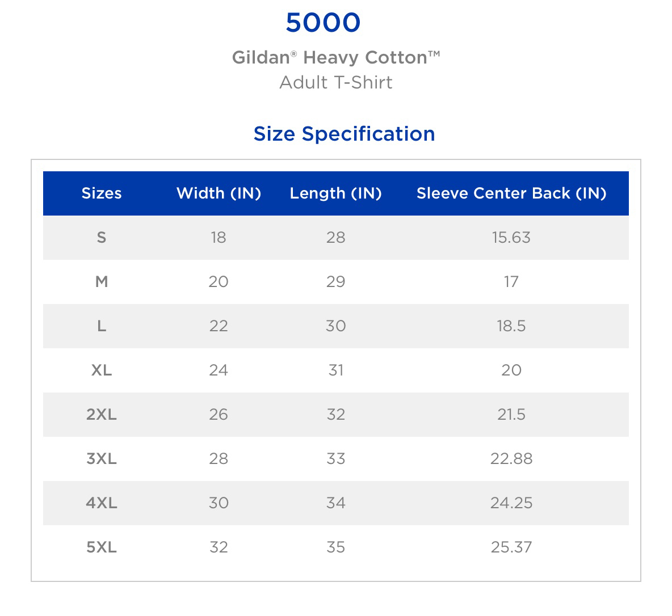
Task: Click the 5000 product number title
Action: (x=323, y=23)
